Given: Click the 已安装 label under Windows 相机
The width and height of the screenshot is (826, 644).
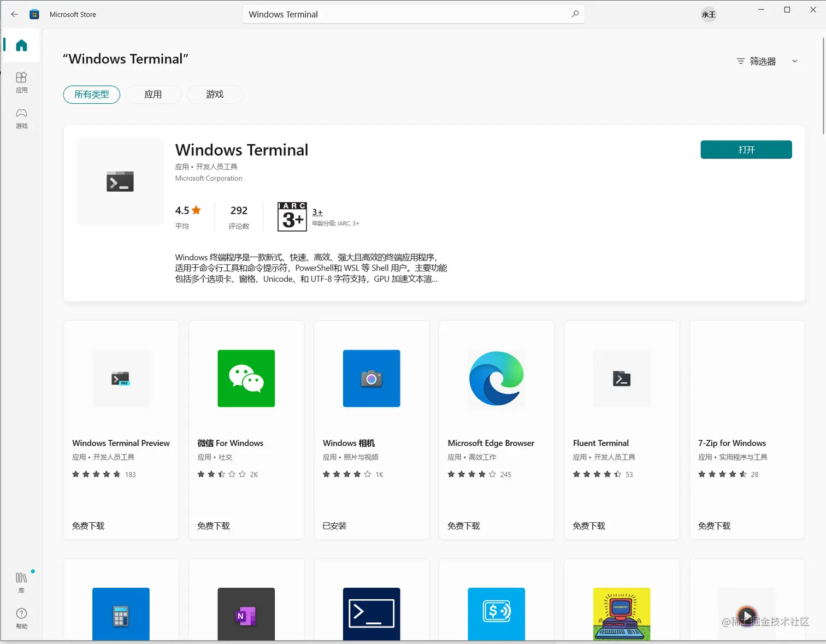Looking at the screenshot, I should (334, 526).
